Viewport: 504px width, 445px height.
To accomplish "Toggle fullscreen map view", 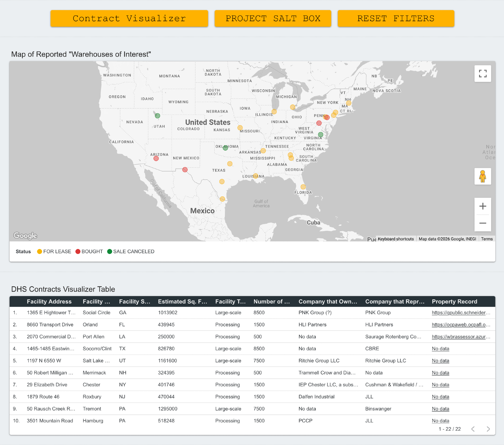I will click(482, 74).
